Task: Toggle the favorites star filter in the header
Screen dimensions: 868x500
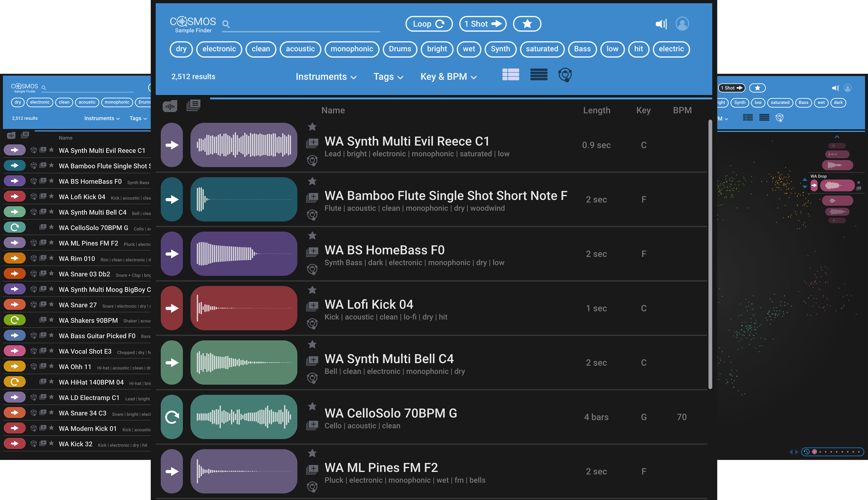Action: click(527, 24)
